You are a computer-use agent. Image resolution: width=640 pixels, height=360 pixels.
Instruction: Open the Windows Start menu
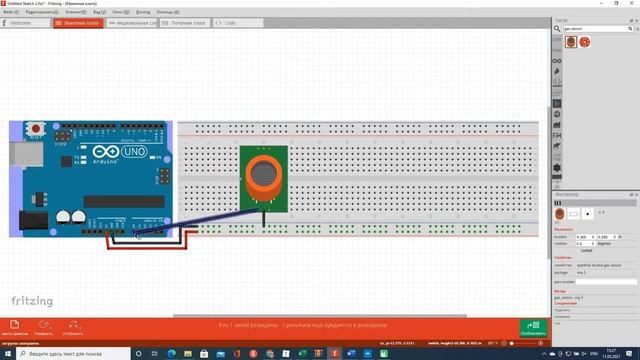pos(7,353)
